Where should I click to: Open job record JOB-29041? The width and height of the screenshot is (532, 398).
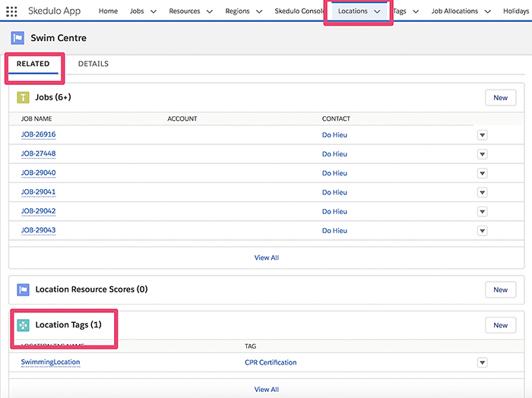[x=38, y=192]
